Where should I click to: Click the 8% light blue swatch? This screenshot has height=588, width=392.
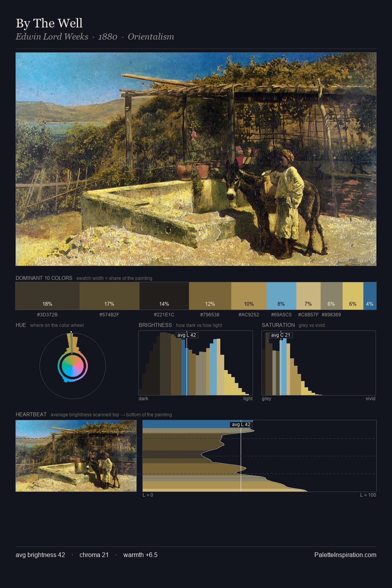[281, 296]
